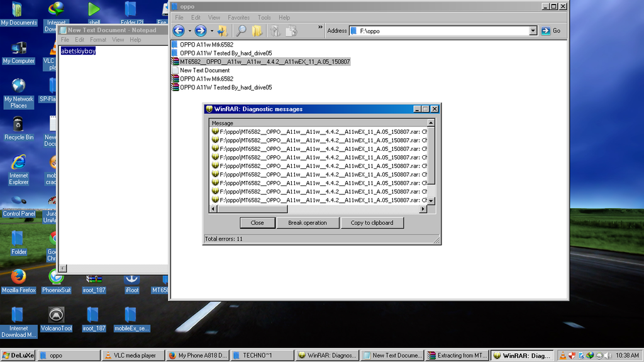The image size is (644, 362).
Task: Click Copy to clipboard button
Action: 372,222
